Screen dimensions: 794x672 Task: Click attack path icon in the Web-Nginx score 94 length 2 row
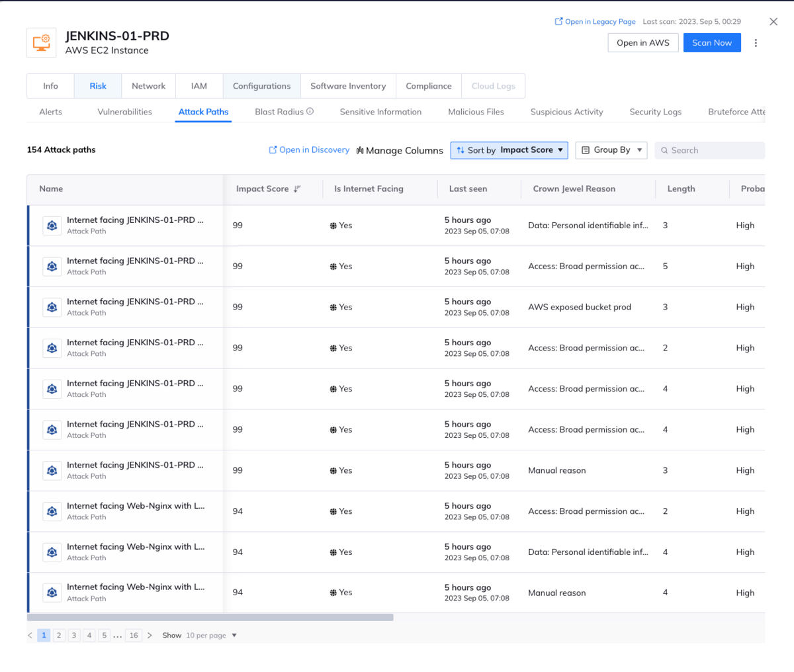click(52, 512)
